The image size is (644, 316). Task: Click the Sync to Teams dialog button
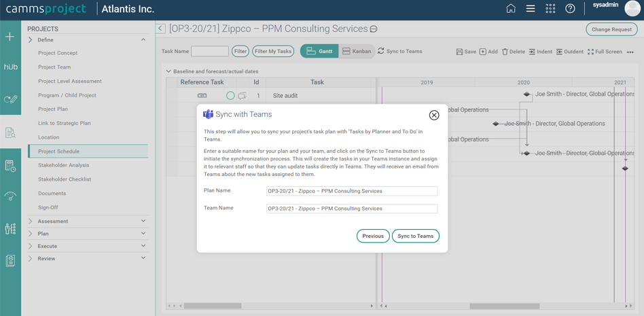coord(416,236)
